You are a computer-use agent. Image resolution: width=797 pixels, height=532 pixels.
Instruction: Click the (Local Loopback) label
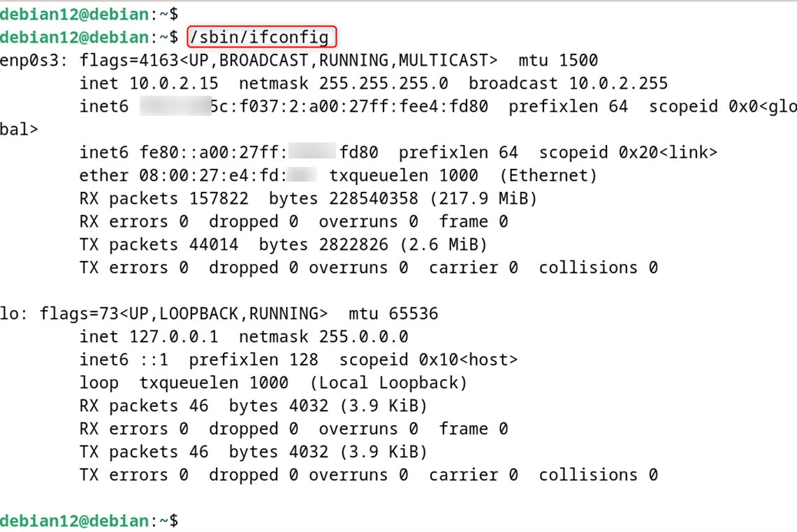[388, 383]
